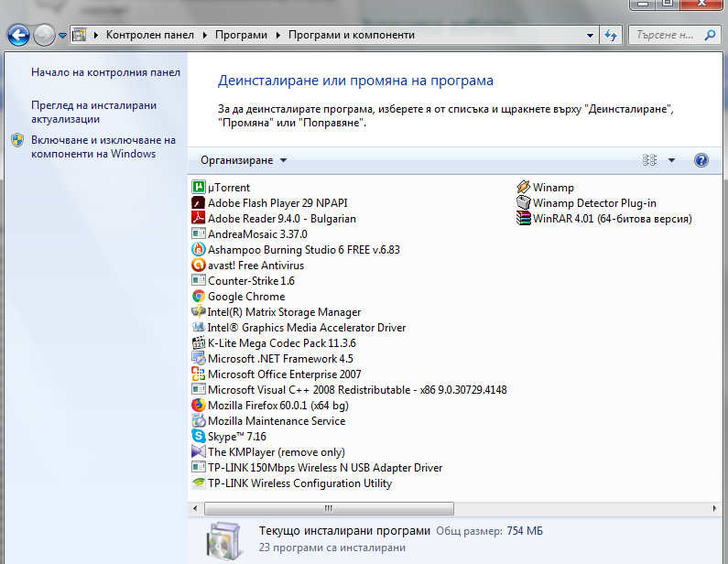Image resolution: width=728 pixels, height=564 pixels.
Task: Click the Winamp lightning icon
Action: point(523,188)
